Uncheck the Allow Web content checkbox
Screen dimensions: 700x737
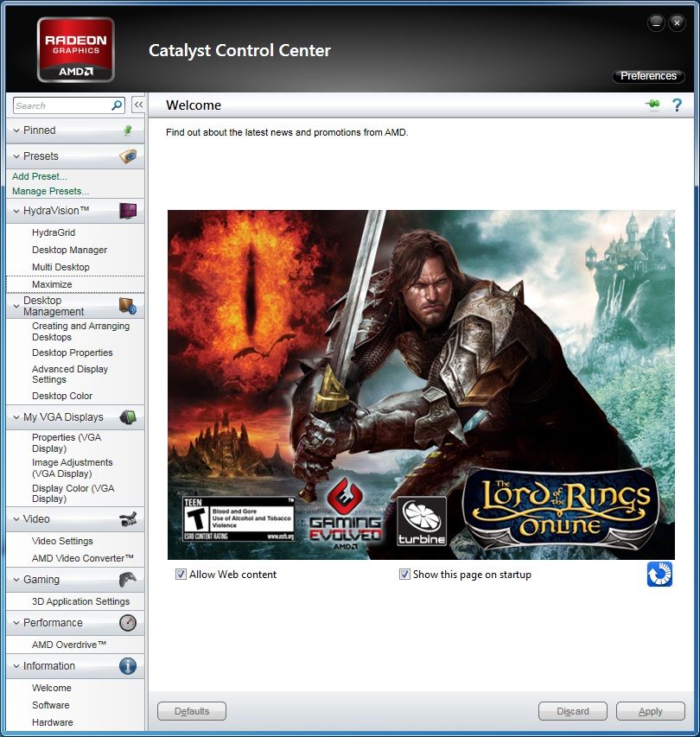click(181, 575)
